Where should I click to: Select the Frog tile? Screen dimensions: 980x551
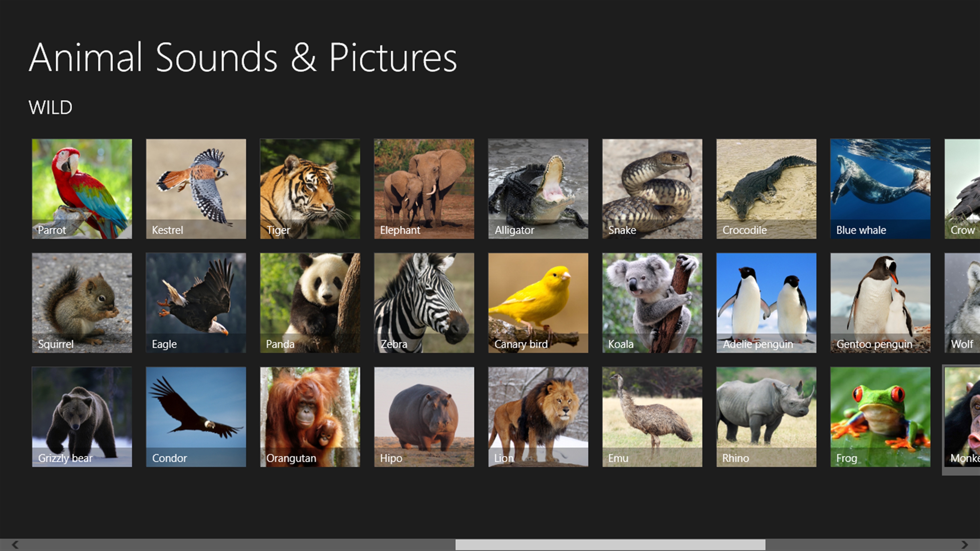[880, 417]
